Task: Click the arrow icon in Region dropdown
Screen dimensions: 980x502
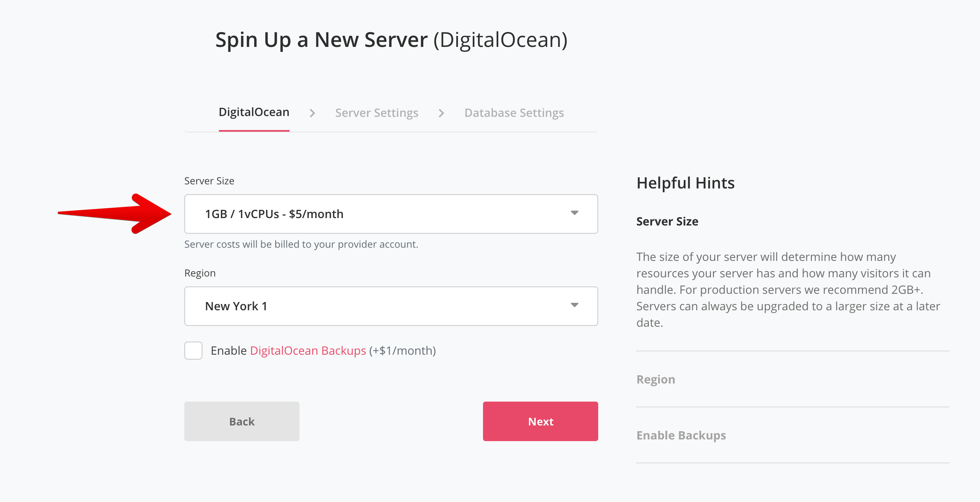Action: click(x=574, y=305)
